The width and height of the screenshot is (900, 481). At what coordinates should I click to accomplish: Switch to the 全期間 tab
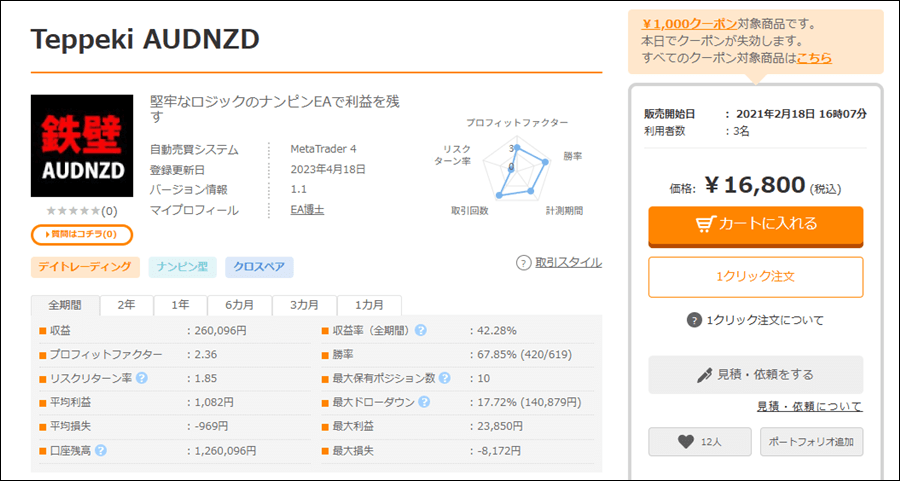[65, 305]
